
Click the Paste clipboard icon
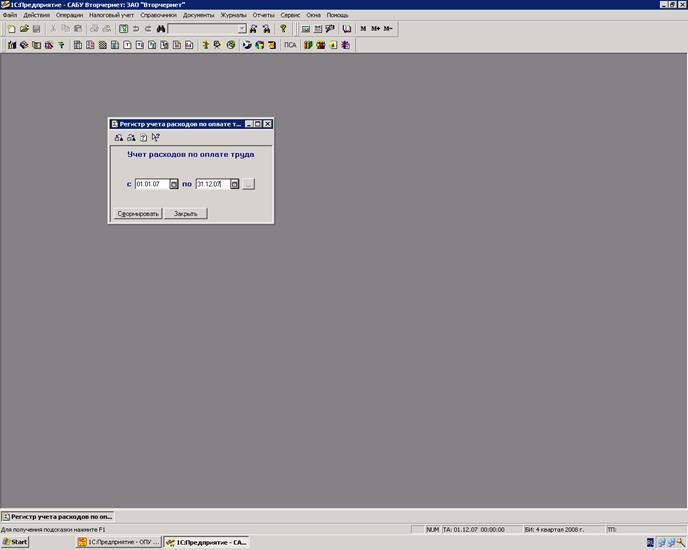click(78, 29)
